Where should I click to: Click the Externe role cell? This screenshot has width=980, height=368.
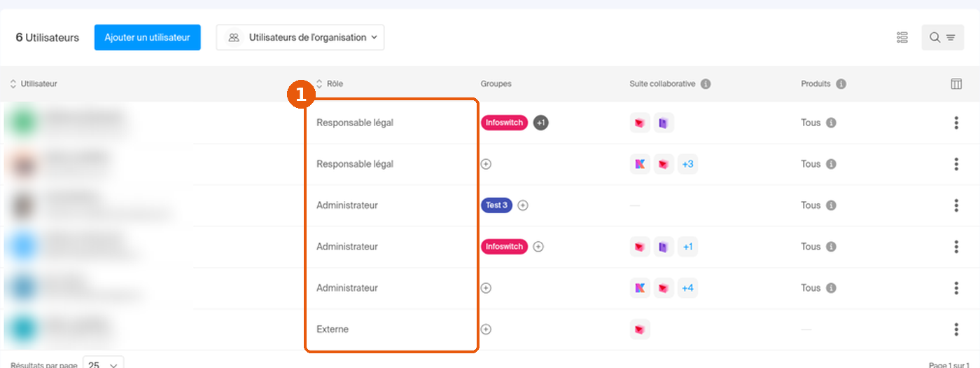(332, 329)
